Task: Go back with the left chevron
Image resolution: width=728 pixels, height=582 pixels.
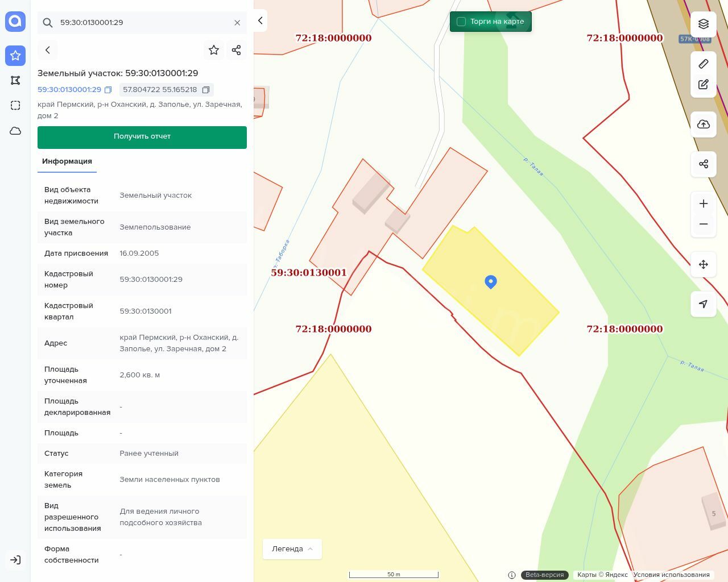Action: point(48,50)
